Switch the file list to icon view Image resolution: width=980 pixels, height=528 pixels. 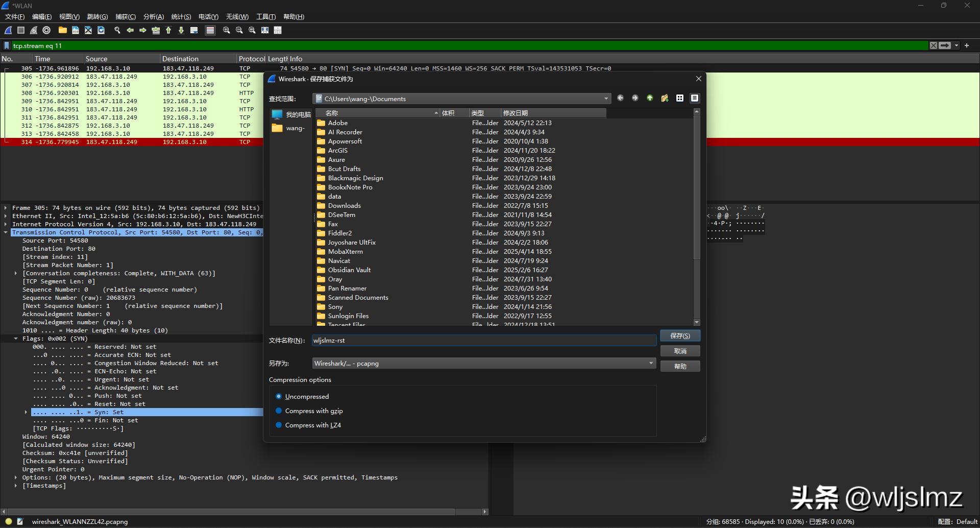tap(680, 98)
